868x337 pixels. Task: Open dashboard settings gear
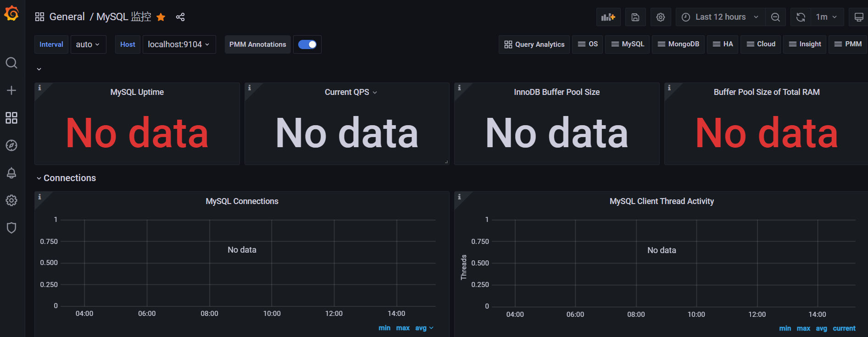click(661, 17)
